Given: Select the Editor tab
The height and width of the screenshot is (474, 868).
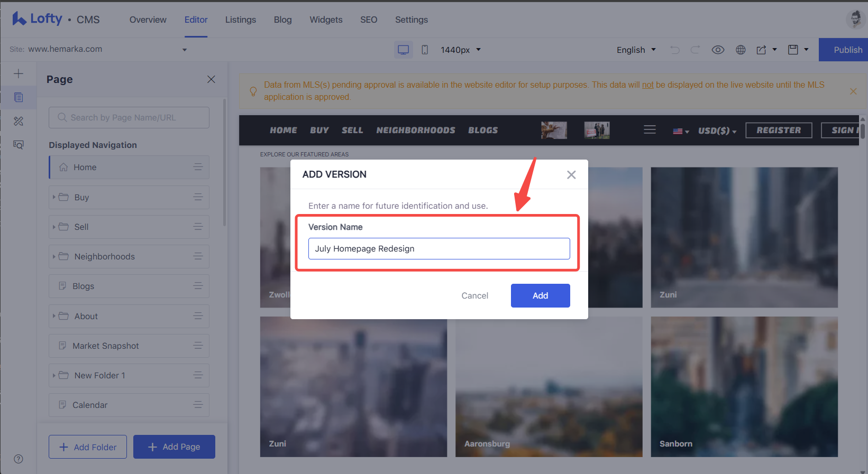Looking at the screenshot, I should coord(196,20).
